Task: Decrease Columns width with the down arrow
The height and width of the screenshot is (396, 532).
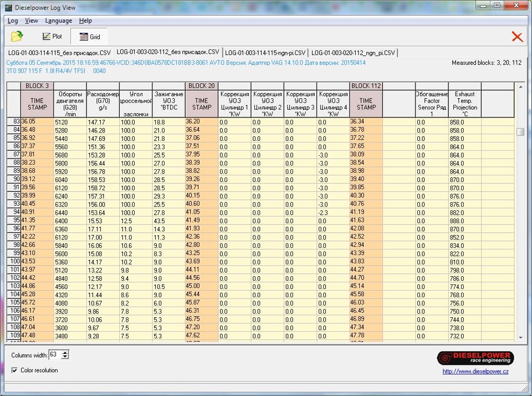Action: point(66,357)
